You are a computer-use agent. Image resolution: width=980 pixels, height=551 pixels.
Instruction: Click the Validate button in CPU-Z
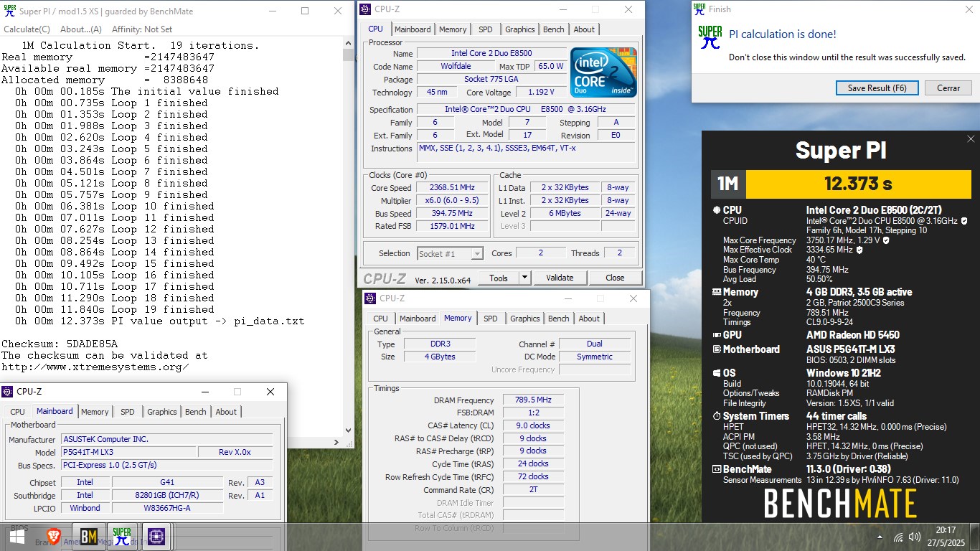pos(560,278)
